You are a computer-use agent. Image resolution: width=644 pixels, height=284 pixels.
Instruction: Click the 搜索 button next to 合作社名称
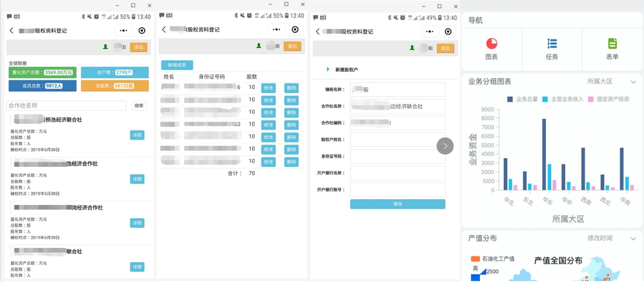[x=139, y=105]
